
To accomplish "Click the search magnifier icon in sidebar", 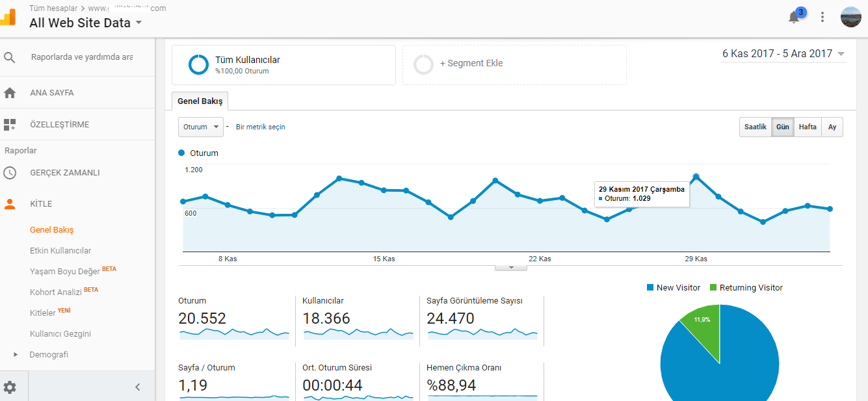I will [x=10, y=57].
